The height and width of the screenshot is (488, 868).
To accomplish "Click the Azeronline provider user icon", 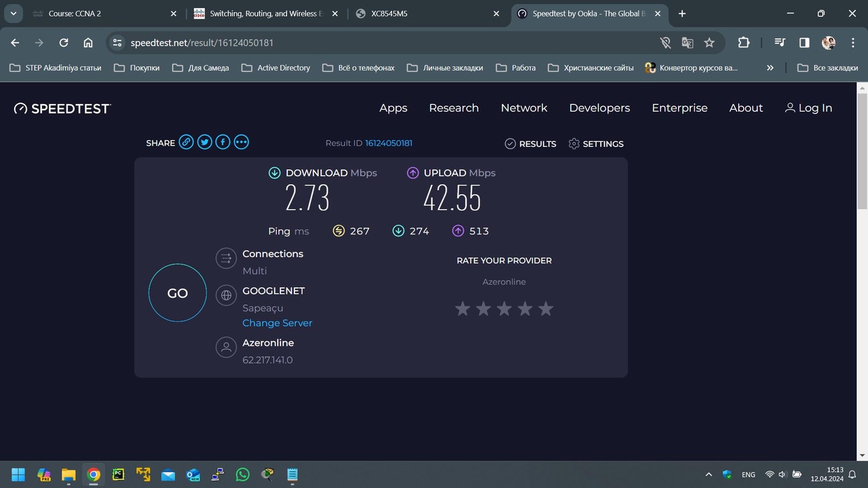I will (x=226, y=347).
